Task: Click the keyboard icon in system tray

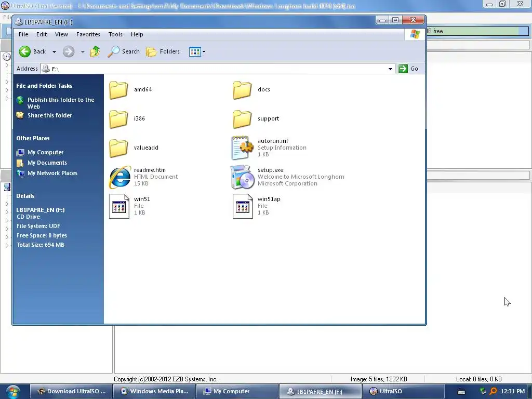Action: pyautogui.click(x=461, y=392)
